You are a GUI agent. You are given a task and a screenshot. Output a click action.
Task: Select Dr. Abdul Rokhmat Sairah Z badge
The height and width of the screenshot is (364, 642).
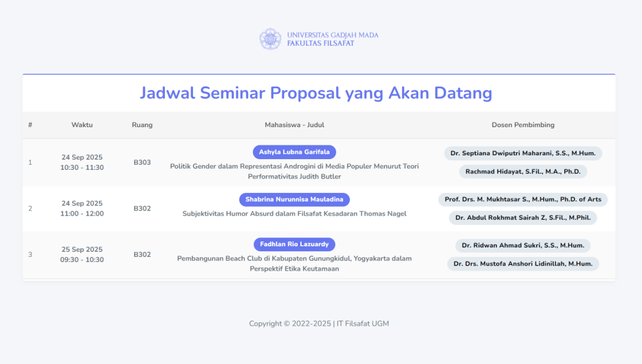[523, 217]
